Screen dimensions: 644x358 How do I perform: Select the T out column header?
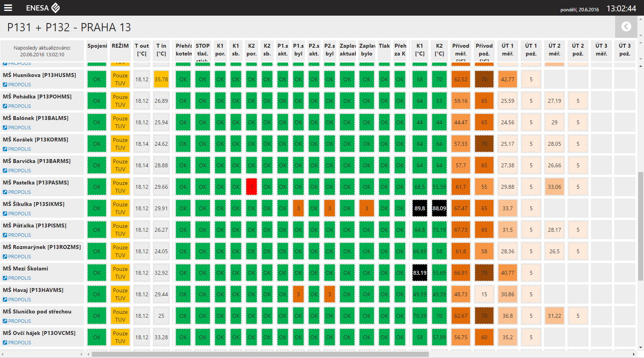142,51
